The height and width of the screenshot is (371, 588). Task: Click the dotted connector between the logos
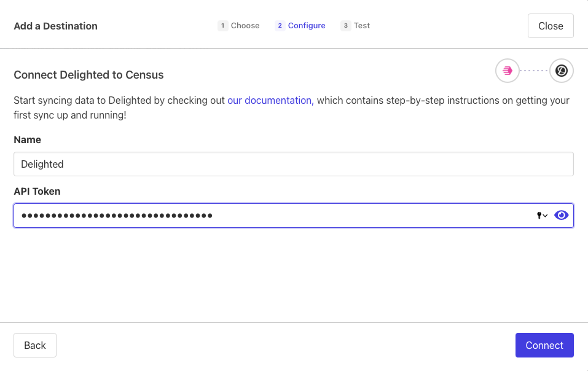[534, 71]
